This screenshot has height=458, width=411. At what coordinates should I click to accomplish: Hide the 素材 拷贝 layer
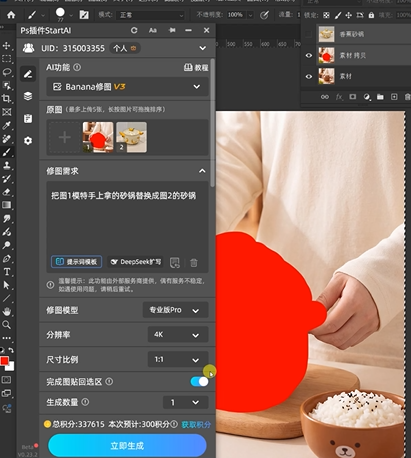point(309,55)
